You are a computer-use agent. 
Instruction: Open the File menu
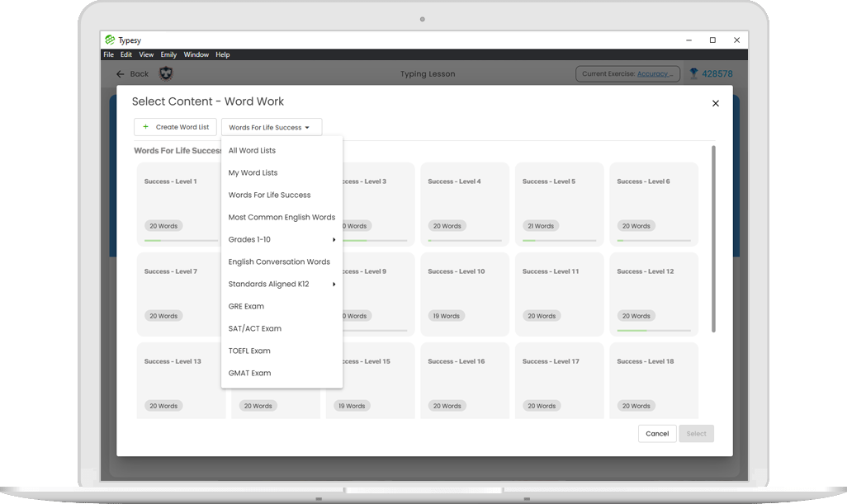[109, 54]
